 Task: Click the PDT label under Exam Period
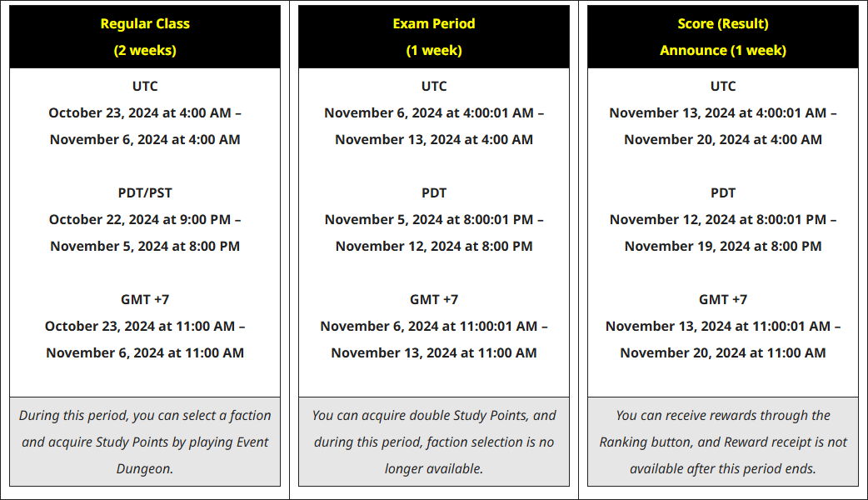point(434,193)
